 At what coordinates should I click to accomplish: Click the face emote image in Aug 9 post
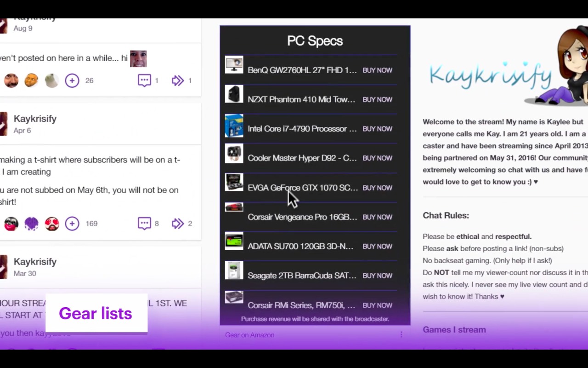(x=138, y=58)
